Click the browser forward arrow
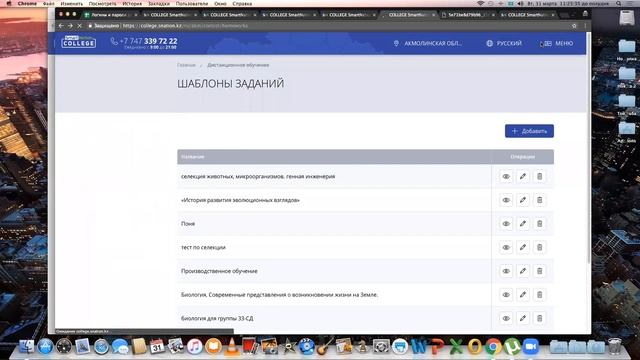 point(70,26)
